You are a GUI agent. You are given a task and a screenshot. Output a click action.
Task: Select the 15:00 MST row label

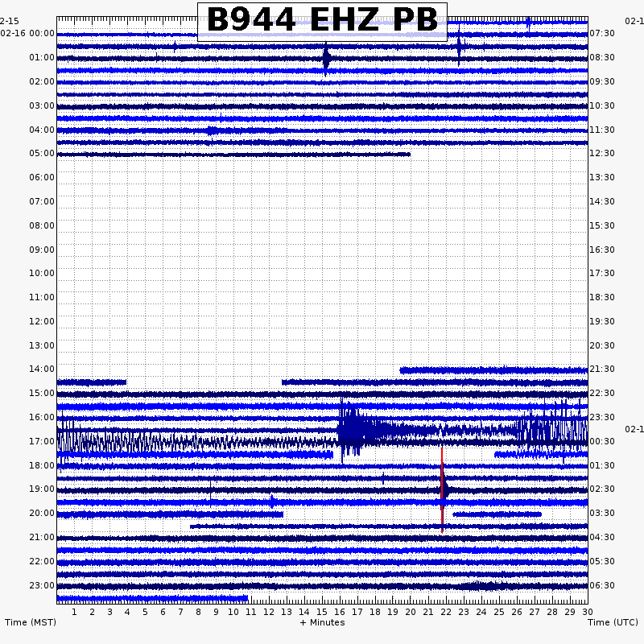(42, 393)
